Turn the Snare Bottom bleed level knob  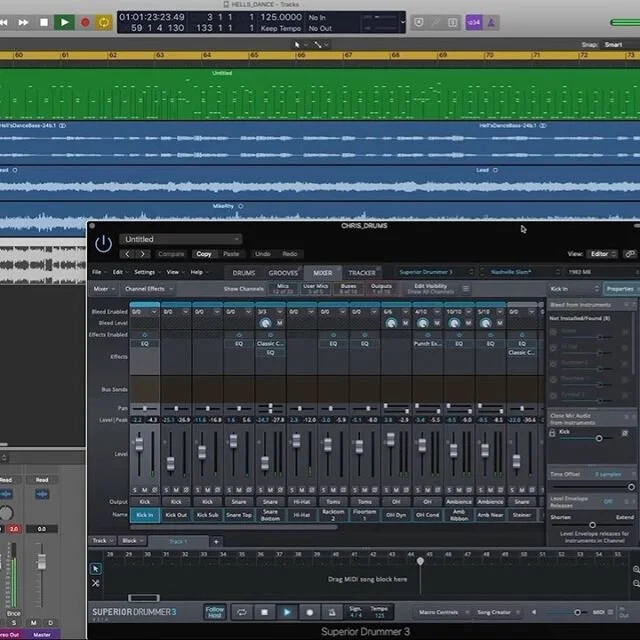(265, 323)
